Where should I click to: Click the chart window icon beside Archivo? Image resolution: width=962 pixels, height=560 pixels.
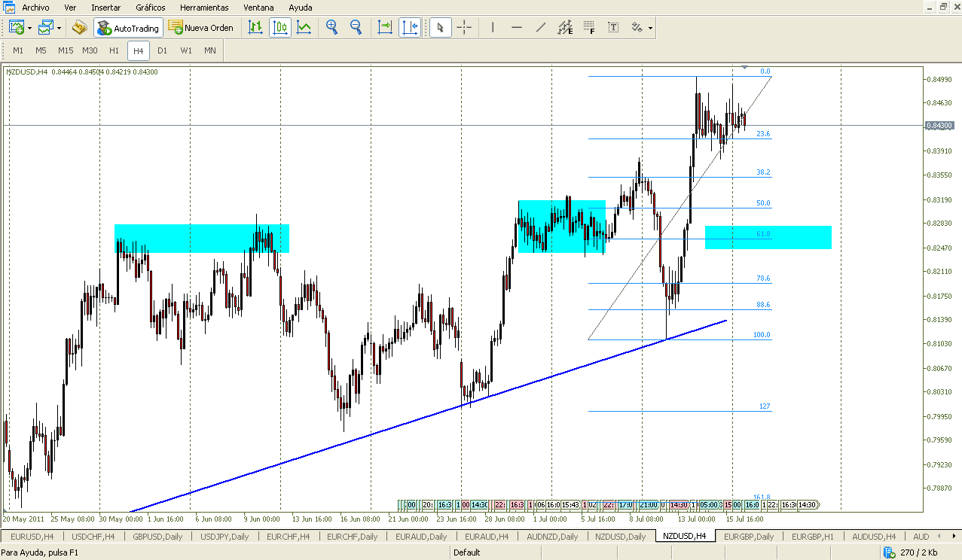(9, 7)
